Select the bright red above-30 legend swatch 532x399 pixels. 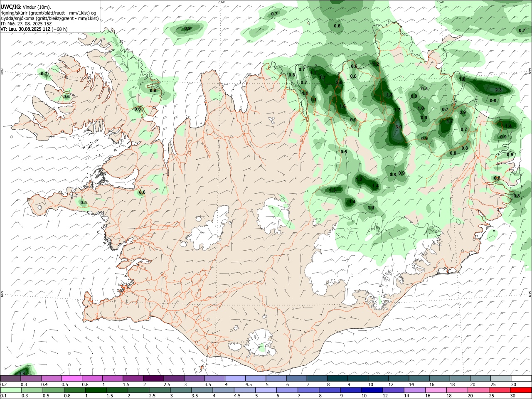(521, 390)
